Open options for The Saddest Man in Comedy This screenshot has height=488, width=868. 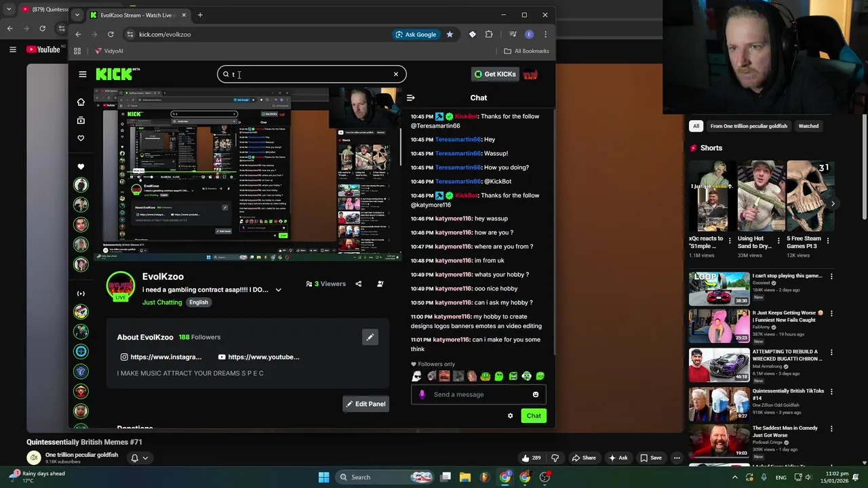click(x=831, y=429)
